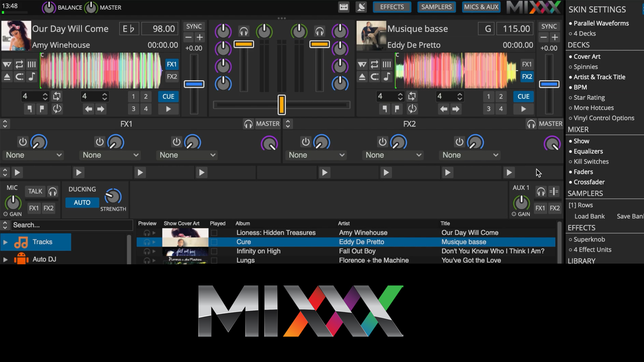Collapse the FX1 effect unit expander
The width and height of the screenshot is (644, 362).
[5, 124]
